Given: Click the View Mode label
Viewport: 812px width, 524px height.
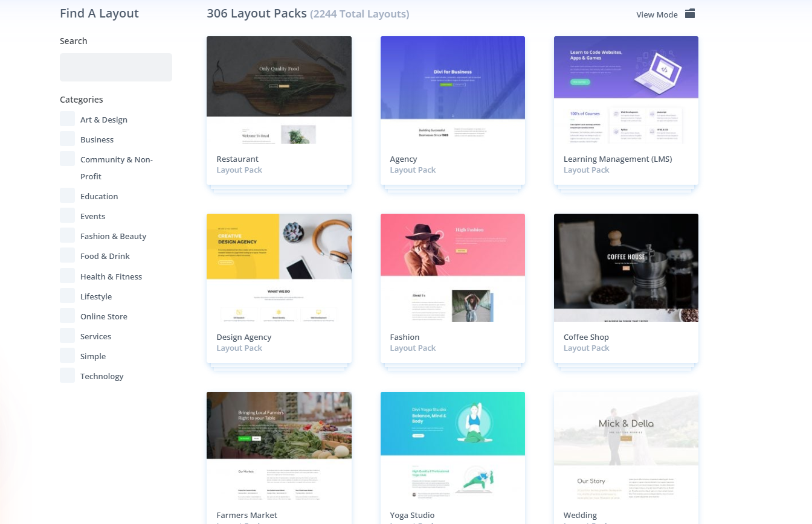Looking at the screenshot, I should tap(657, 14).
